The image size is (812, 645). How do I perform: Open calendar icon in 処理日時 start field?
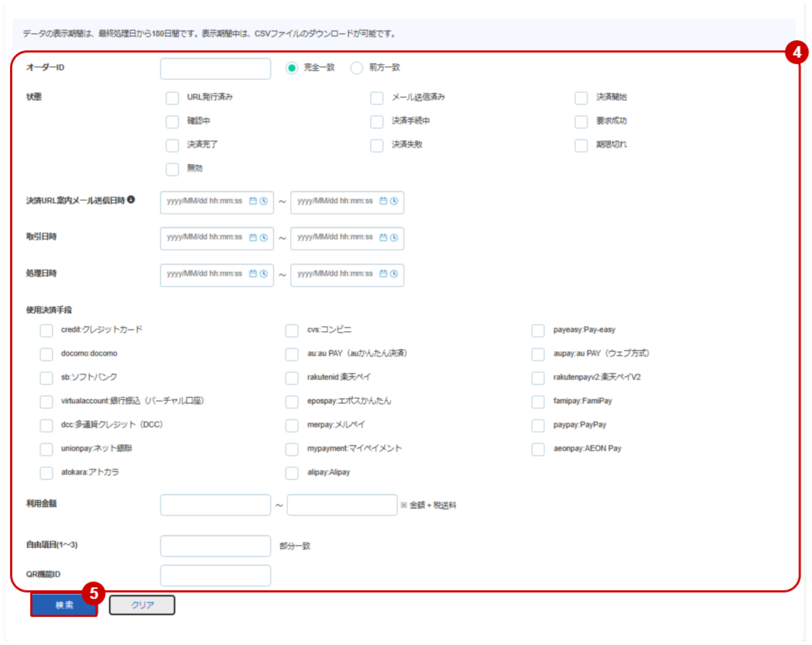(x=253, y=274)
